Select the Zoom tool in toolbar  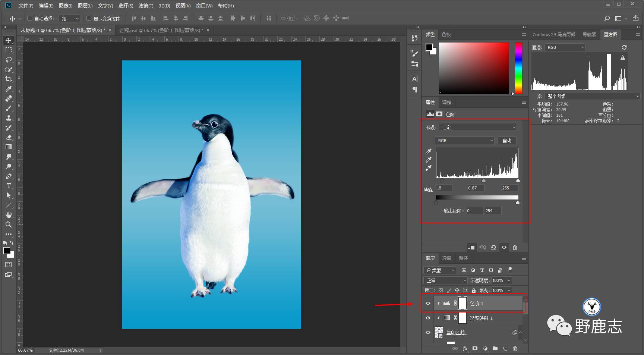coord(8,224)
